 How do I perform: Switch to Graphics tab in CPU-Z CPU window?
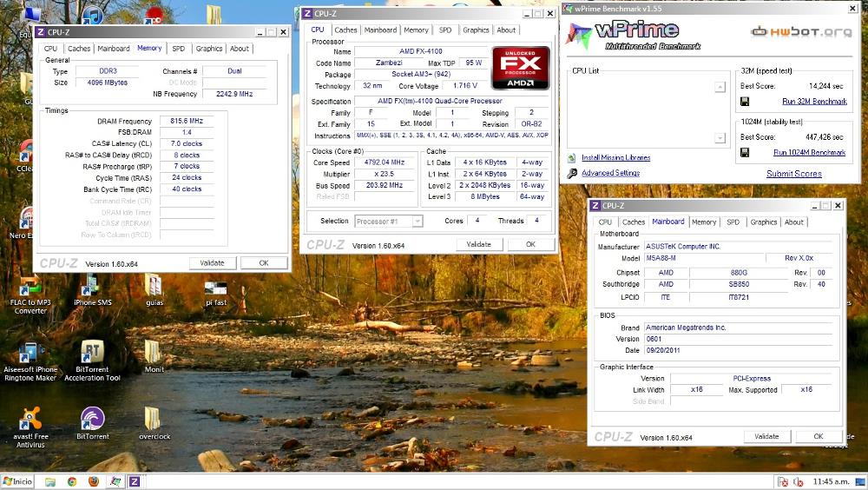click(x=476, y=30)
